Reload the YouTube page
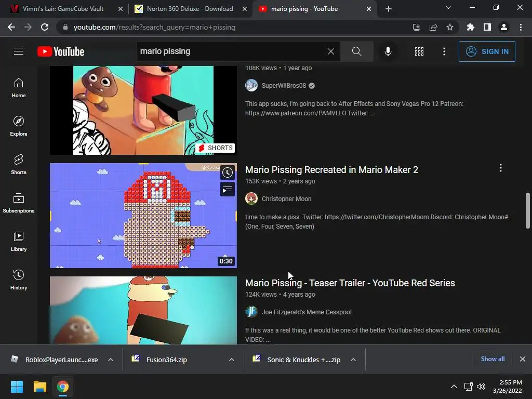The height and width of the screenshot is (399, 532). [45, 27]
